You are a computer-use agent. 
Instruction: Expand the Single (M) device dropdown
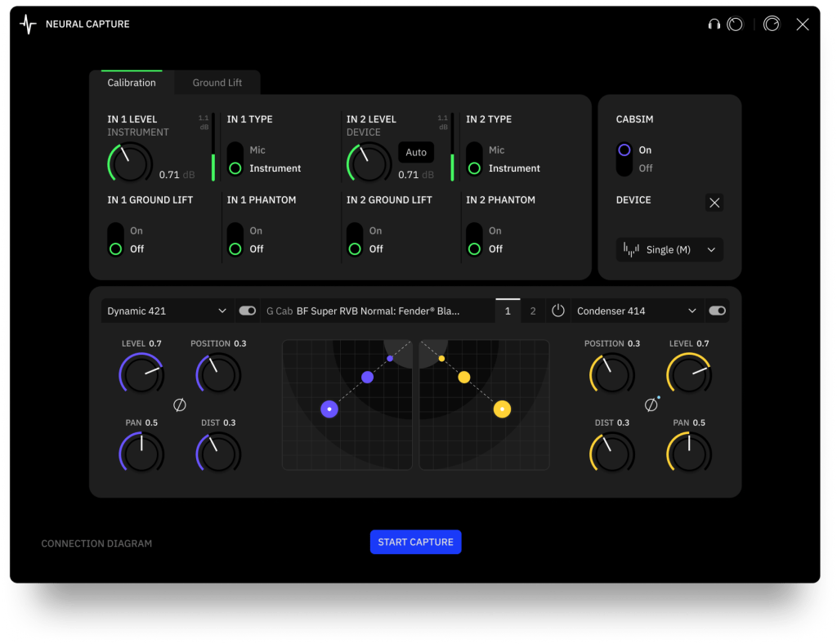[x=669, y=250]
